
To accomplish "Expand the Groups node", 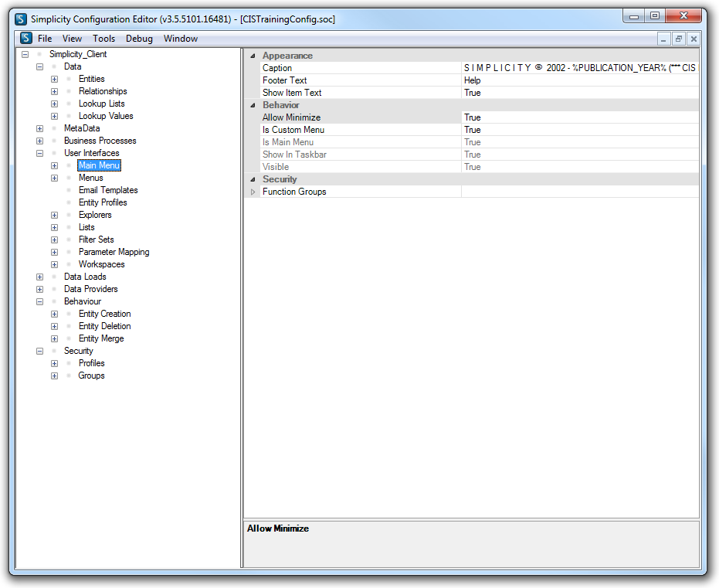I will (55, 376).
